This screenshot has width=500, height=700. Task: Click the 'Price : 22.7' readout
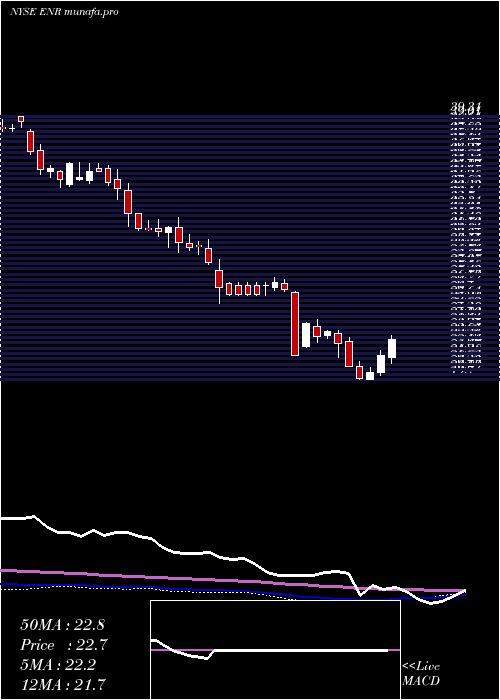pos(64,645)
